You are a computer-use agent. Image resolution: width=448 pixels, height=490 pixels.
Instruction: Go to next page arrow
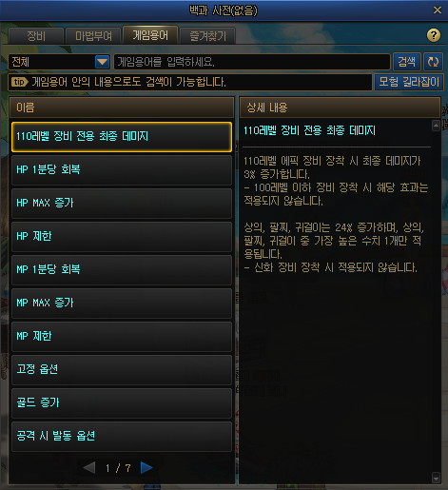click(146, 467)
